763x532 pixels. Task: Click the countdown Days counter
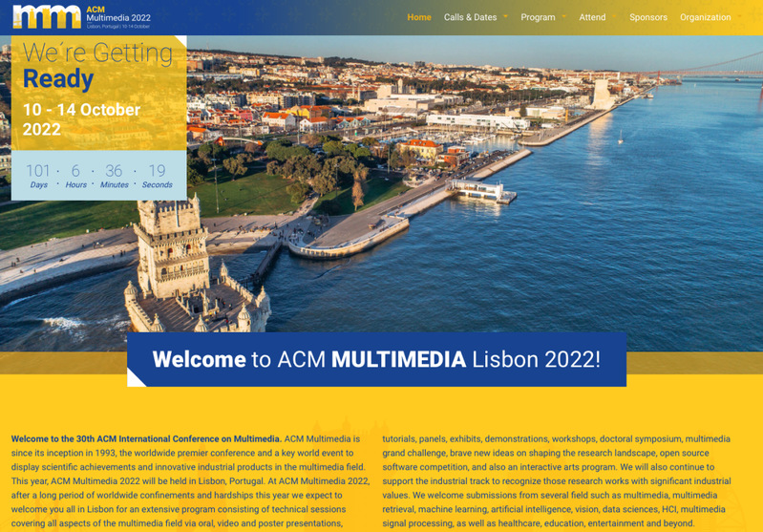pos(38,175)
